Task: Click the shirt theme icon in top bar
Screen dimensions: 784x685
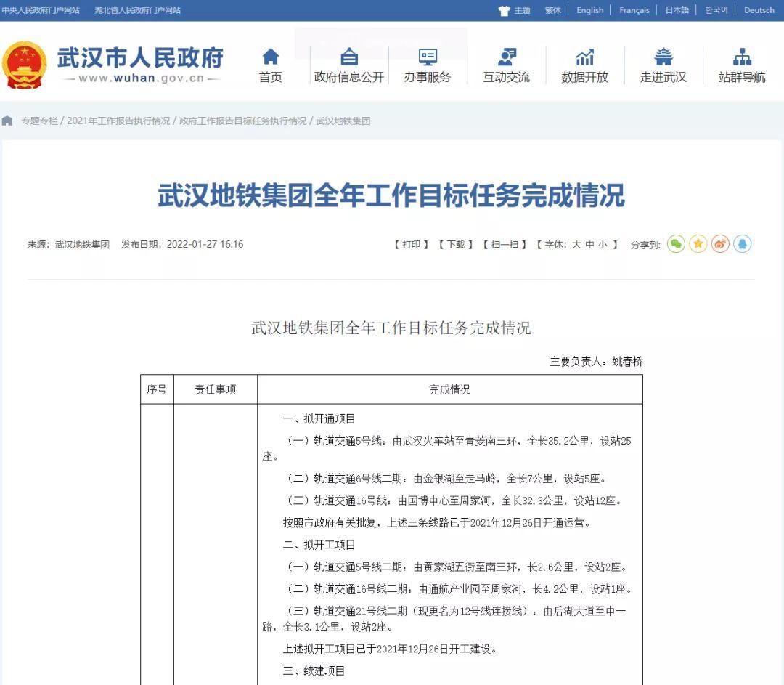Action: coord(504,10)
